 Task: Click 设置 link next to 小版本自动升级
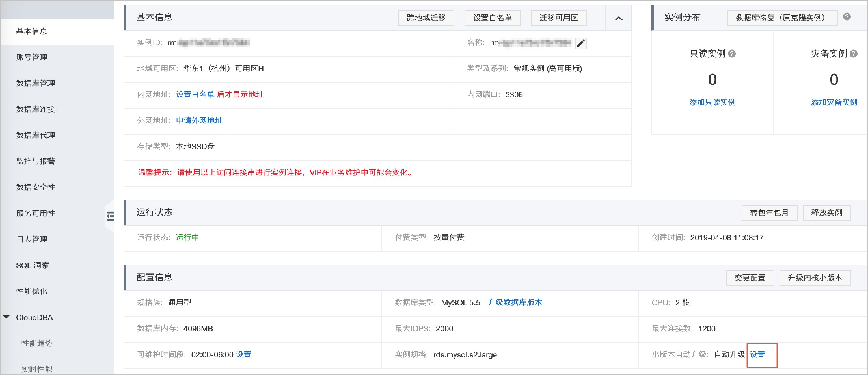click(x=757, y=354)
